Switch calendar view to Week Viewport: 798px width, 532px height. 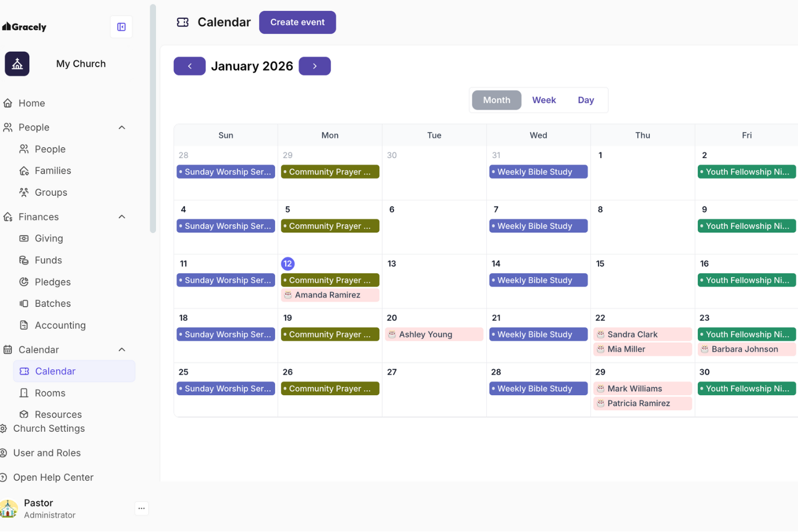pyautogui.click(x=544, y=100)
